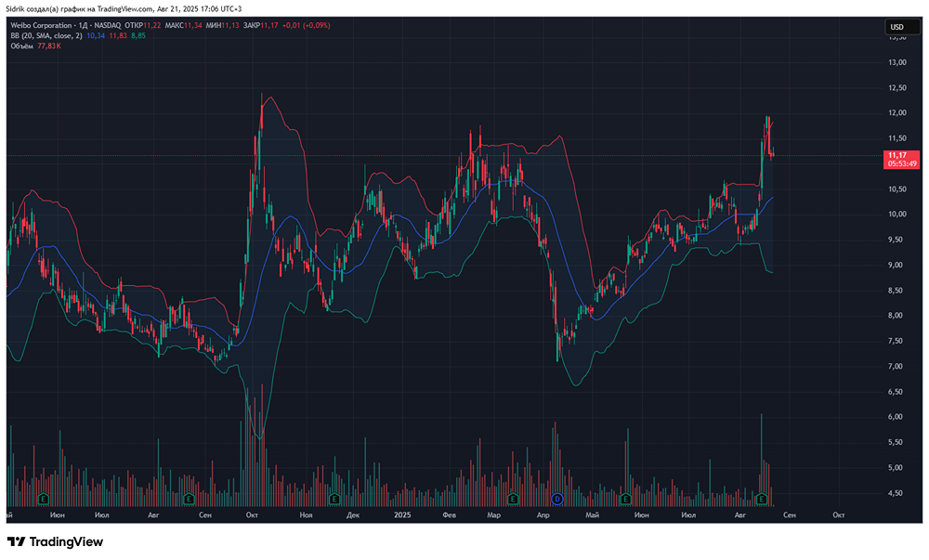The height and width of the screenshot is (560, 929).
Task: Click the 7,00 price axis label
Action: pos(897,367)
